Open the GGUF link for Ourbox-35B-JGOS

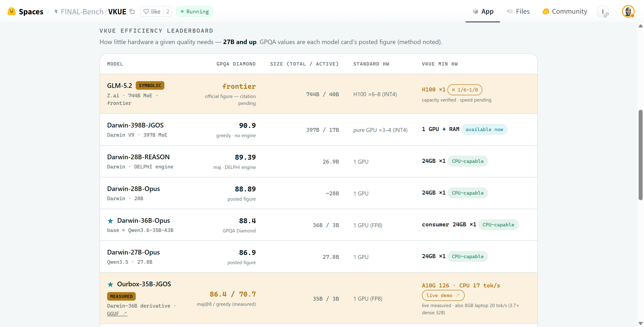117,314
